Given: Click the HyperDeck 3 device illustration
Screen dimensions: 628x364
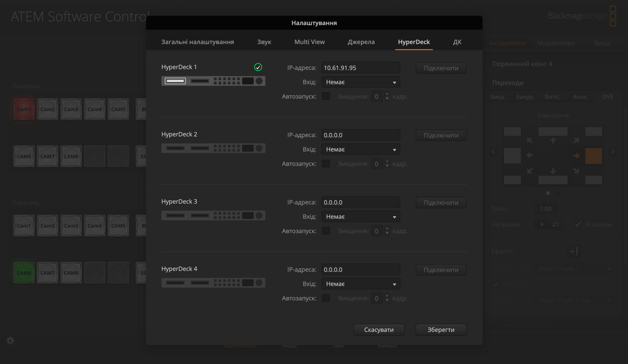Looking at the screenshot, I should (213, 216).
